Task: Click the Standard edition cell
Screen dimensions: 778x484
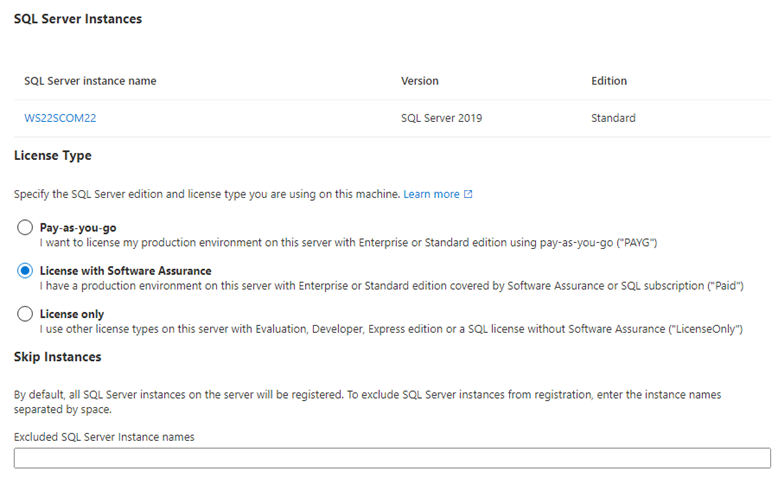Action: click(x=613, y=118)
